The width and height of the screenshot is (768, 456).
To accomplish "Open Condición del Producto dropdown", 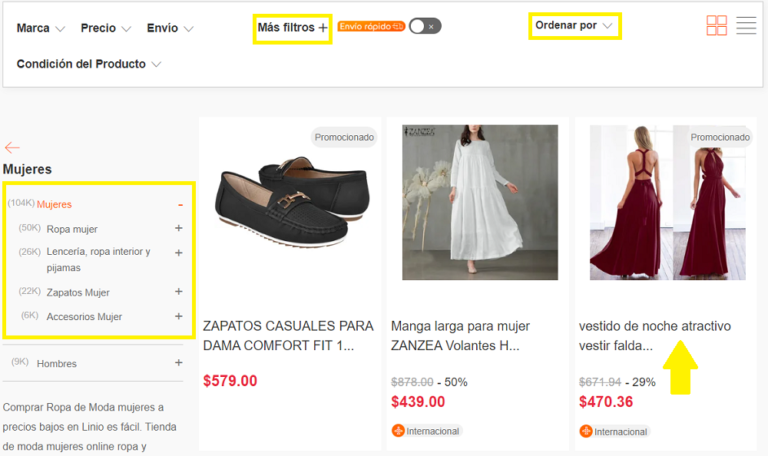I will click(x=89, y=64).
